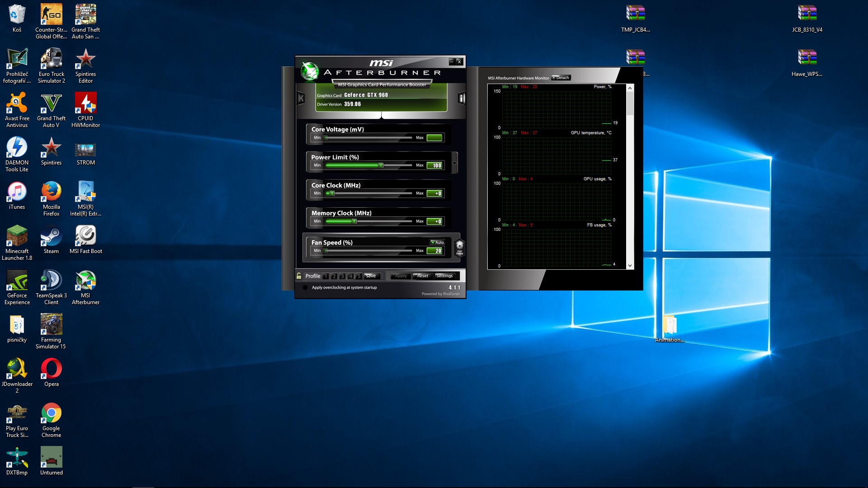The image size is (868, 488).
Task: Click the Core Voltage slider track
Action: 368,137
